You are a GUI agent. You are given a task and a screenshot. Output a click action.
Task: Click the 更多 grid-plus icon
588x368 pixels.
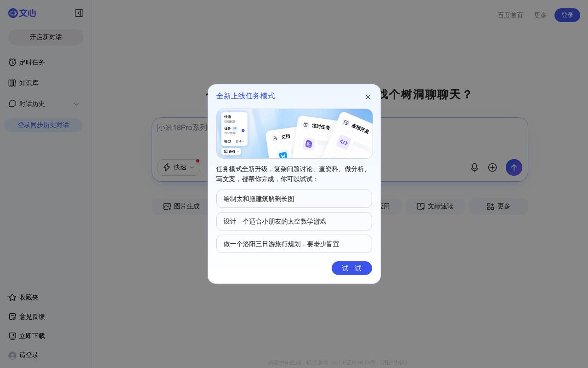[x=491, y=207]
